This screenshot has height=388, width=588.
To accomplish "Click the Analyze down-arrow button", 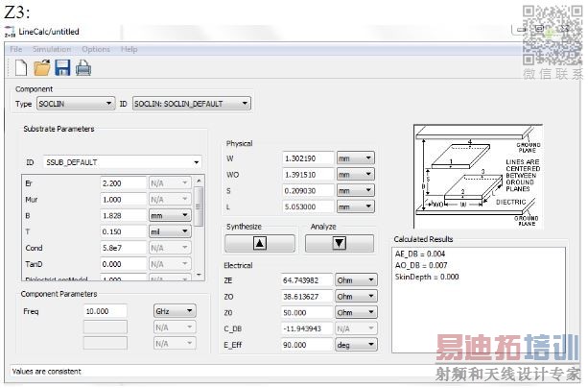I will 339,243.
